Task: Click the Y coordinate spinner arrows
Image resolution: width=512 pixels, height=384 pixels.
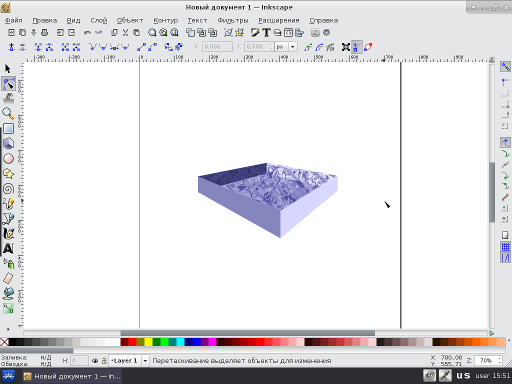Action: (x=272, y=47)
